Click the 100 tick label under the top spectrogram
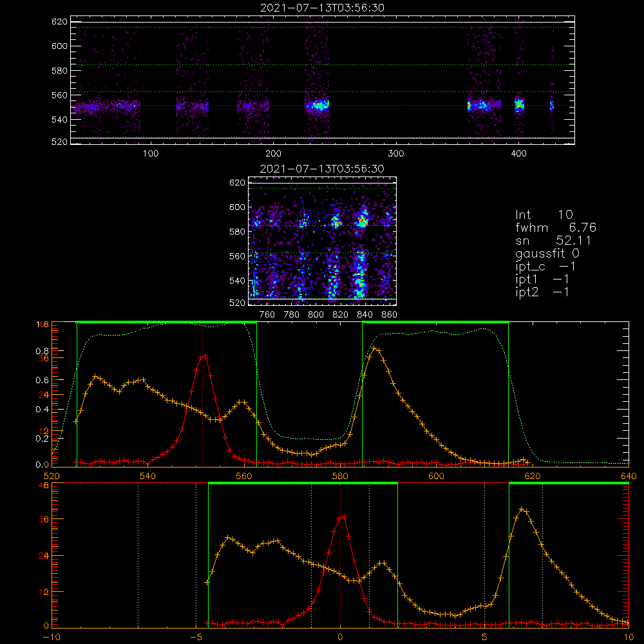The width and height of the screenshot is (644, 644). 151,154
